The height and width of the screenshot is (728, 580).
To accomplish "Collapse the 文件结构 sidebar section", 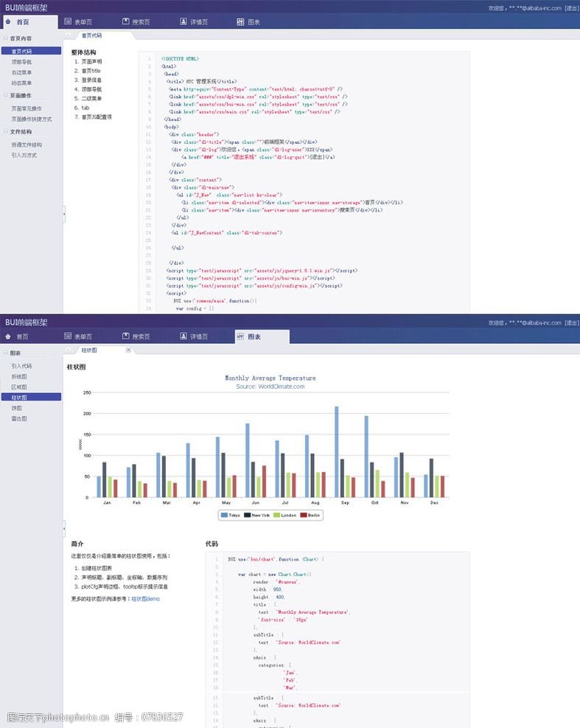I will point(6,131).
